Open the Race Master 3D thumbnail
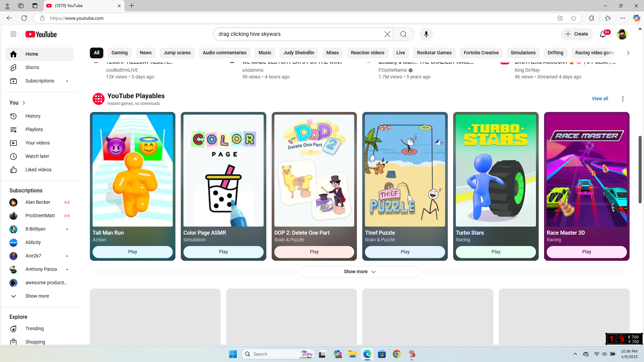Viewport: 644px width, 362px height. click(587, 171)
